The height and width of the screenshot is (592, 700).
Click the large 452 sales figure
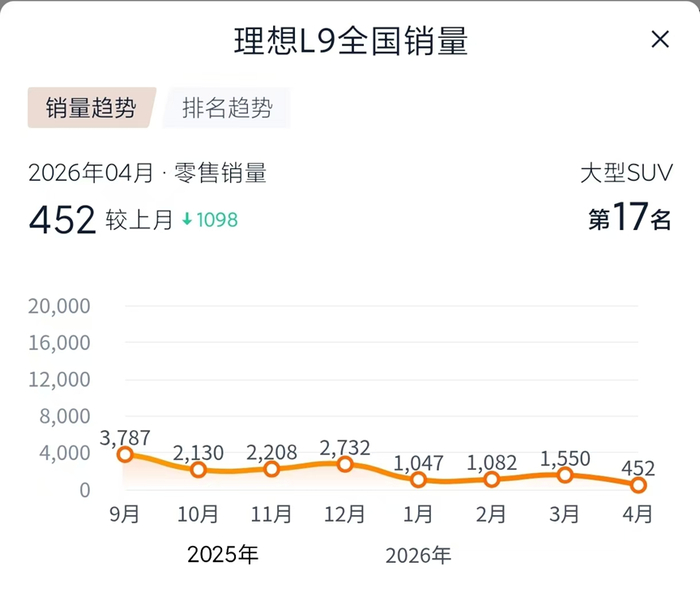coord(62,219)
